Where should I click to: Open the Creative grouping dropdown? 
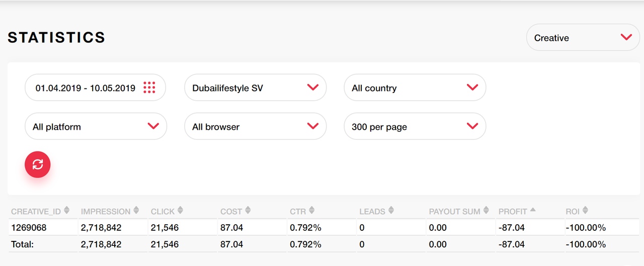click(583, 38)
